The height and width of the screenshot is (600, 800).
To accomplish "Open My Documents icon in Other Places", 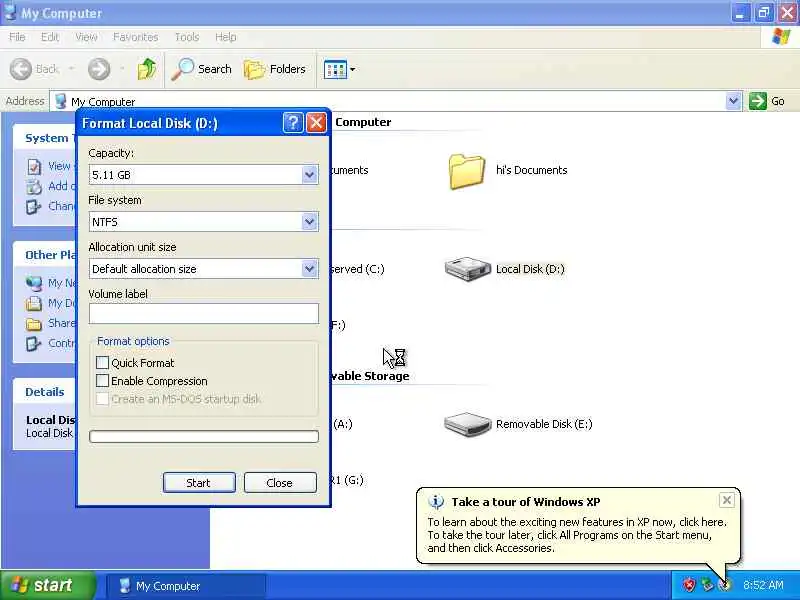I will (x=34, y=304).
